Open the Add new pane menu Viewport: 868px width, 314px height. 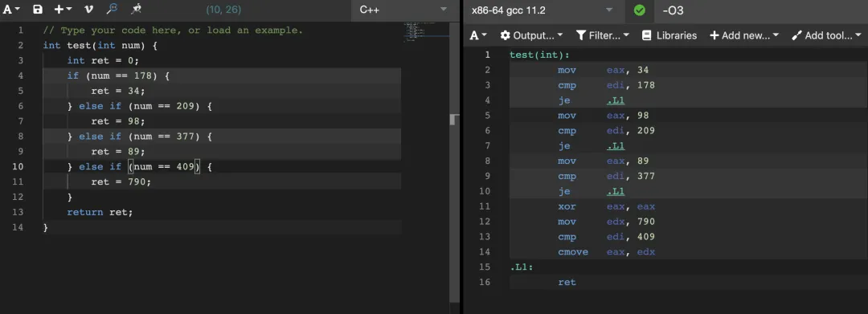pyautogui.click(x=744, y=35)
